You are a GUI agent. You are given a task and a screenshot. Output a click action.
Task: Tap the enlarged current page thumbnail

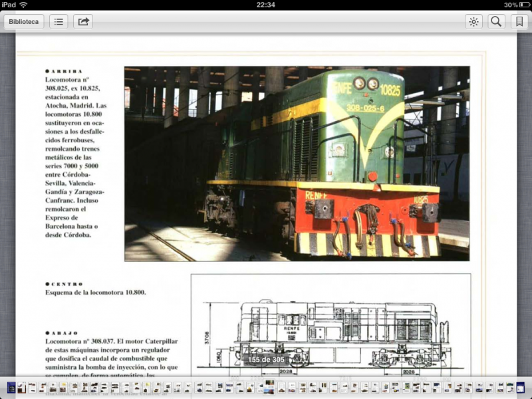[269, 387]
